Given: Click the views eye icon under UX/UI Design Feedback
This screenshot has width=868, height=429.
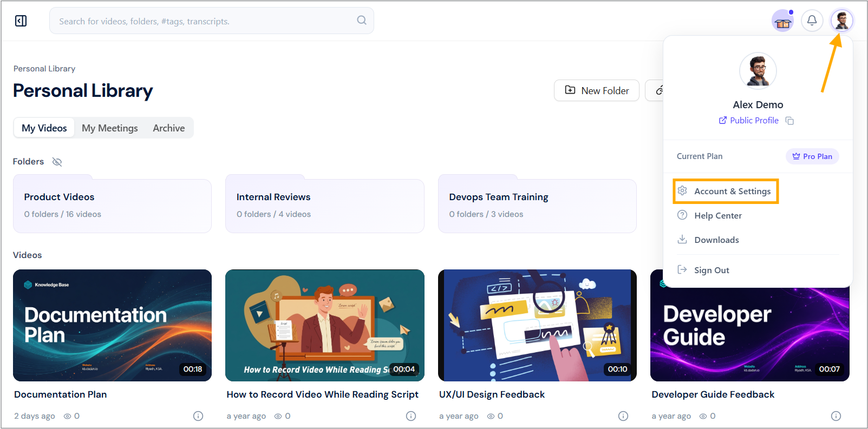Looking at the screenshot, I should pos(491,416).
